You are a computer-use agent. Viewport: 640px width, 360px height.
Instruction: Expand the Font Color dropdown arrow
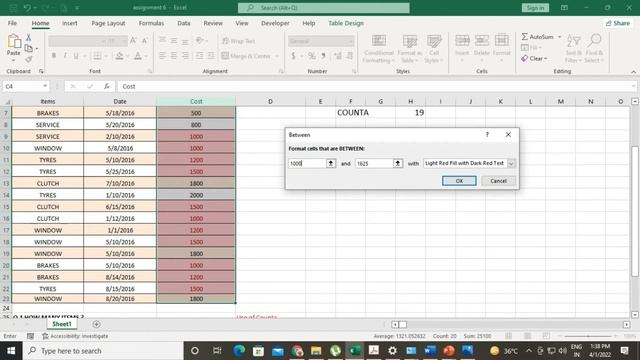(x=146, y=56)
